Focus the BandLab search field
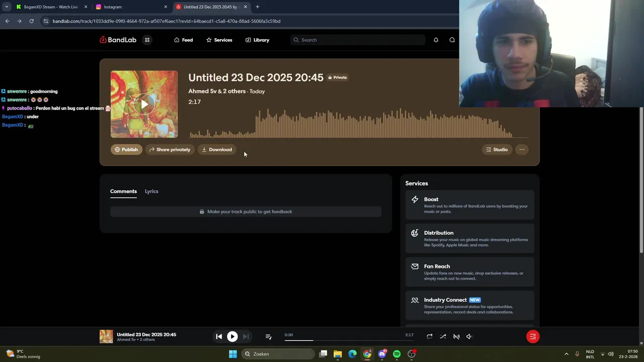 [358, 40]
